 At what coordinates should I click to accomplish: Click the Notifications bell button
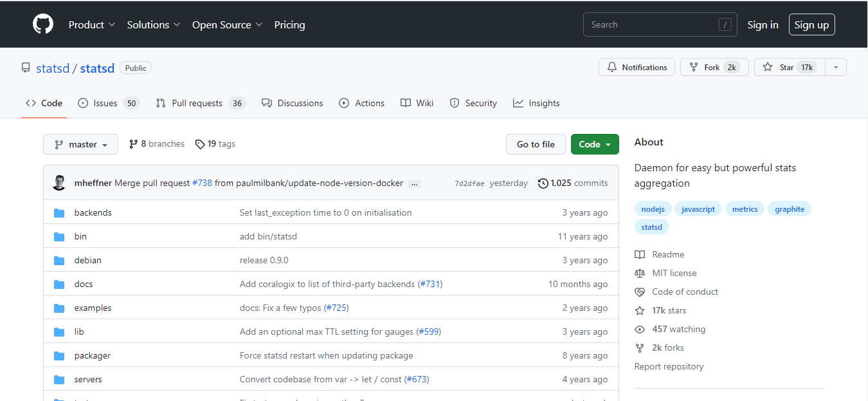pyautogui.click(x=637, y=68)
